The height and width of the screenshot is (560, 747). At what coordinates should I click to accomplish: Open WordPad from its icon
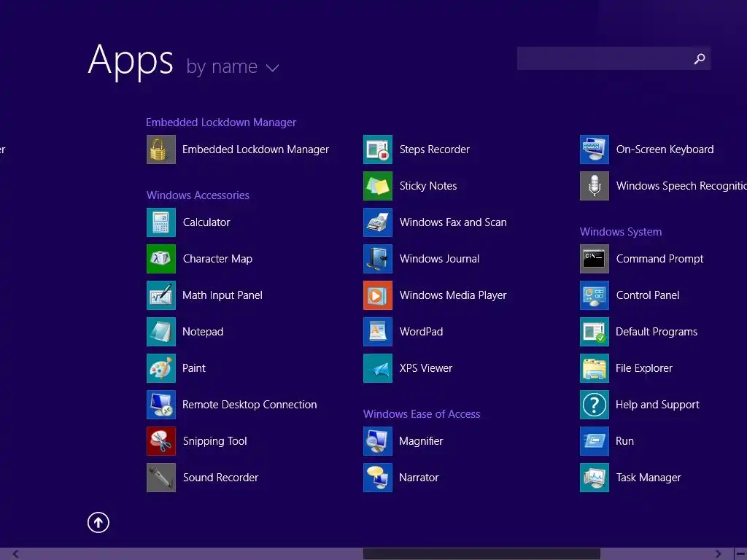(378, 332)
